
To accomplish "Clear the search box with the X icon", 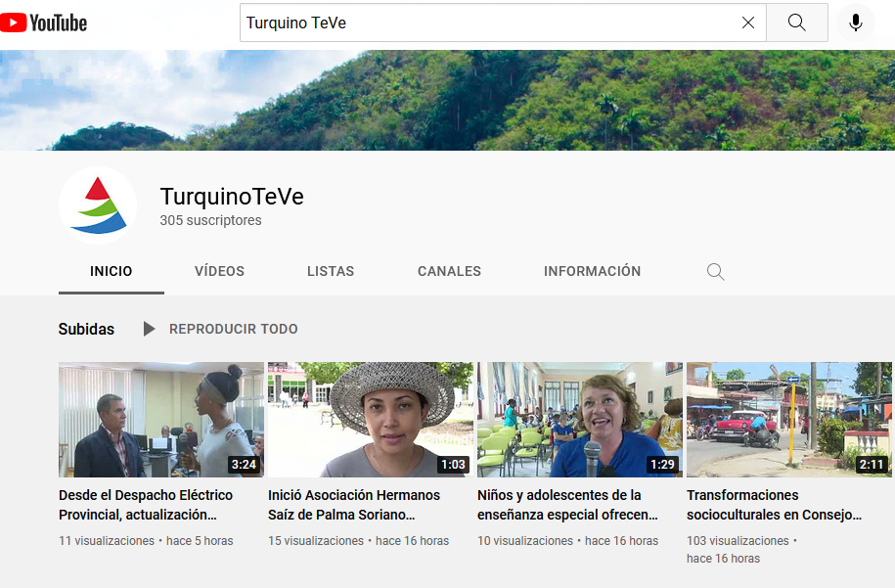I will 747,23.
